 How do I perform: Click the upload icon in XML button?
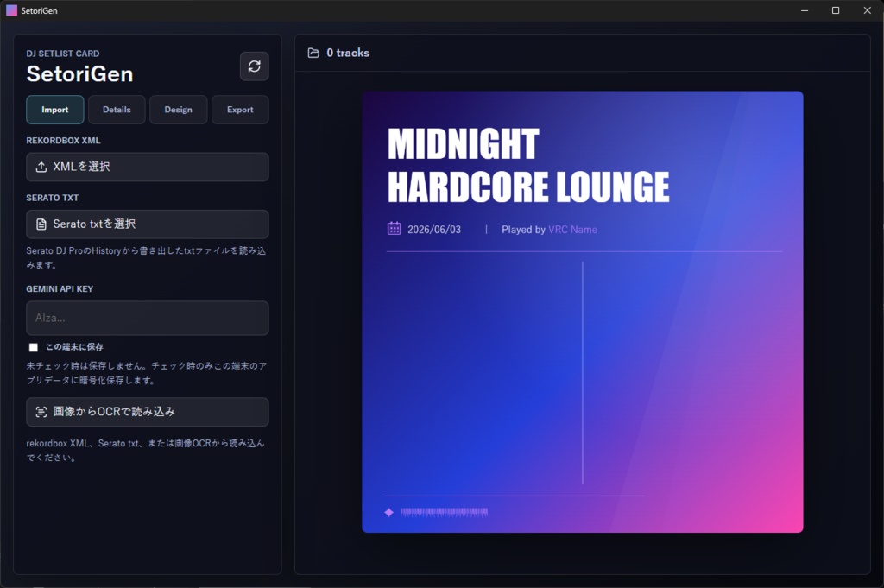[x=41, y=167]
